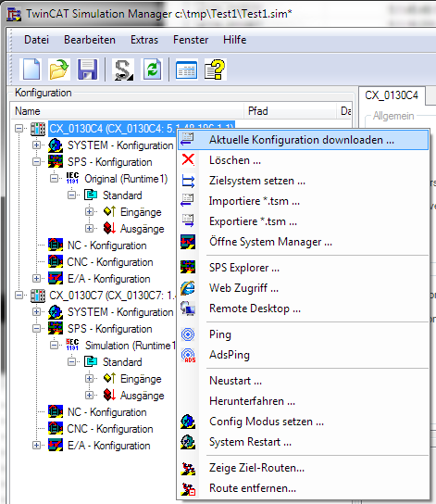Click the Name column header

(x=127, y=111)
